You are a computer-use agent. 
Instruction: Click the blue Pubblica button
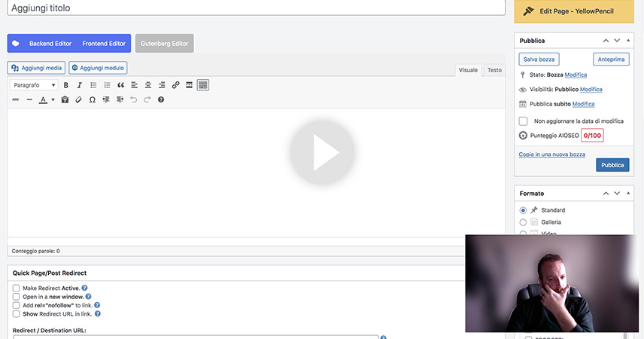612,165
